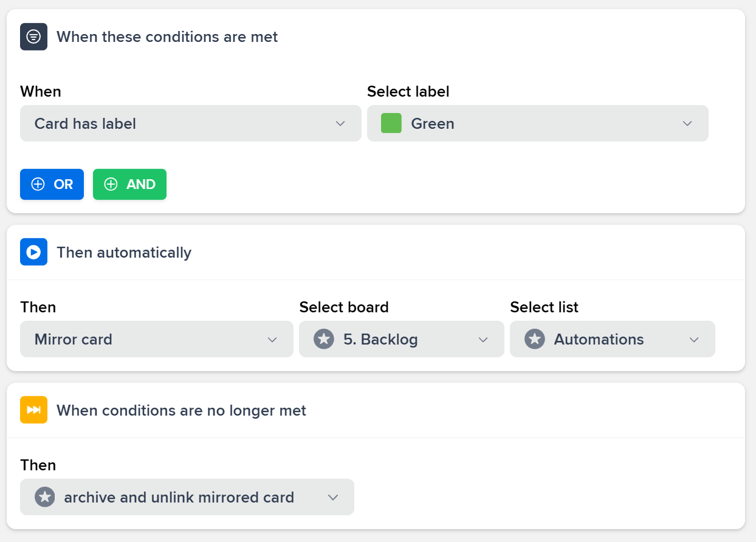Click the plus icon inside the OR button

[x=38, y=184]
